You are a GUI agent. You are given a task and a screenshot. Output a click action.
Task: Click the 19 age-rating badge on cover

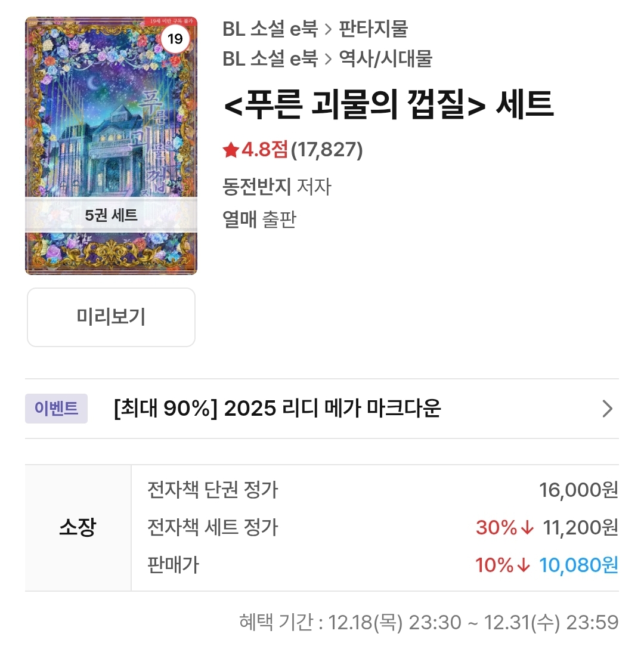point(175,39)
